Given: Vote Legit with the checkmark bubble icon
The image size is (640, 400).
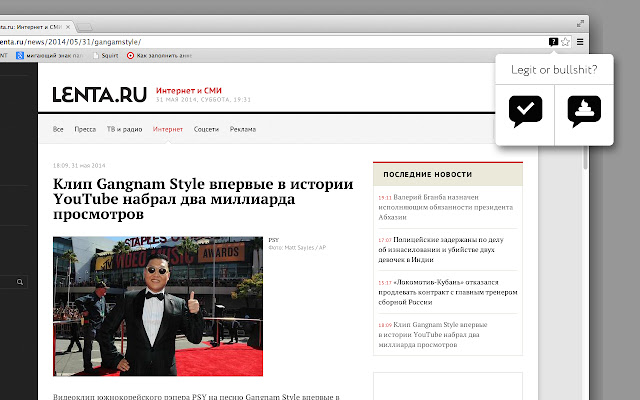Looking at the screenshot, I should [525, 111].
